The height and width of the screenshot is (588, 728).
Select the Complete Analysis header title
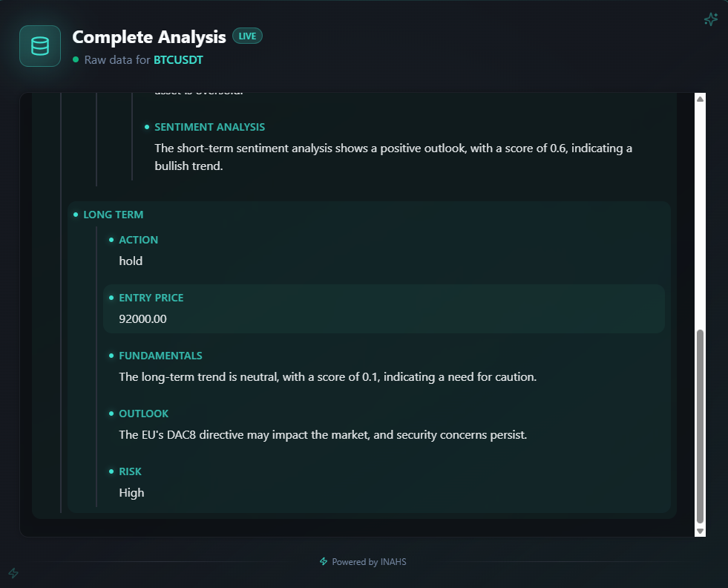(x=148, y=36)
